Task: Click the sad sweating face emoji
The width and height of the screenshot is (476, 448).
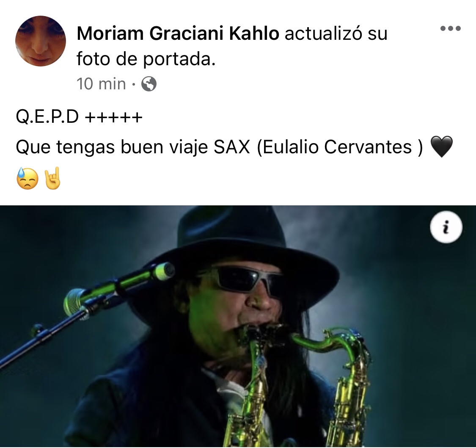Action: click(28, 179)
